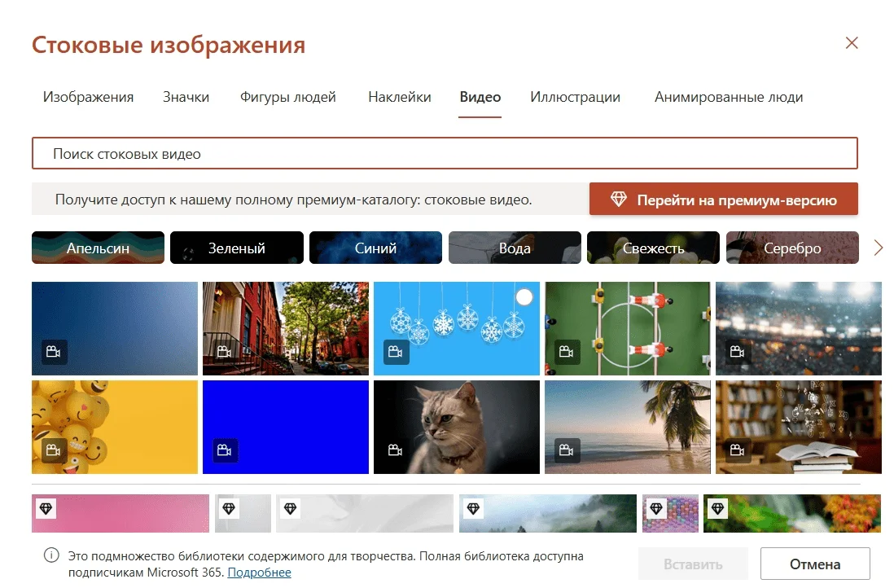The height and width of the screenshot is (588, 894).
Task: Click the video icon on solid blue thumbnail
Action: [x=225, y=450]
